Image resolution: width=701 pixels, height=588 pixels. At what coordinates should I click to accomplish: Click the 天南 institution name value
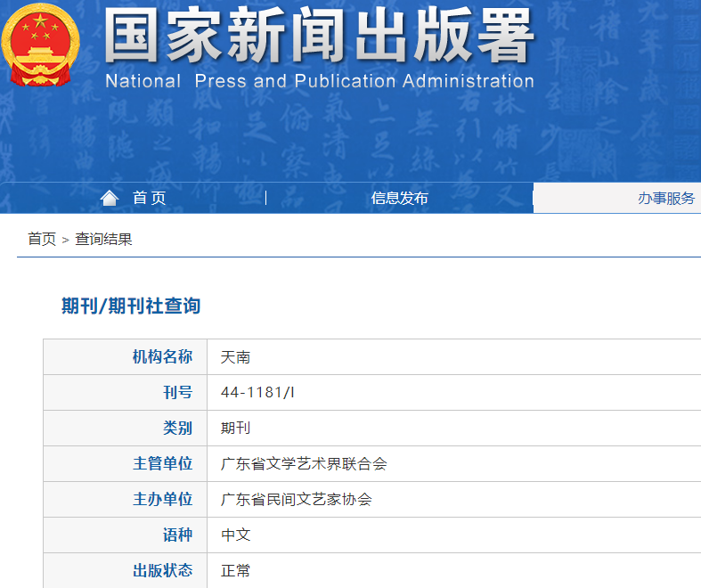click(235, 357)
